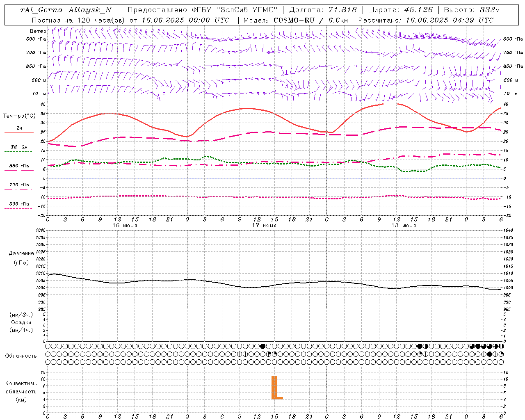Click the Давление panel label
The width and height of the screenshot is (525, 420).
coord(21,253)
